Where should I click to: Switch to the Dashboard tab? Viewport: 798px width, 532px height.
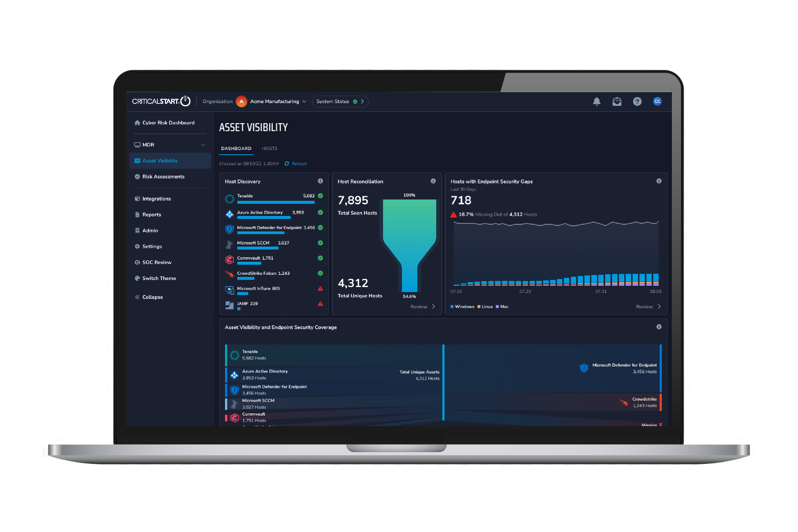click(x=236, y=149)
